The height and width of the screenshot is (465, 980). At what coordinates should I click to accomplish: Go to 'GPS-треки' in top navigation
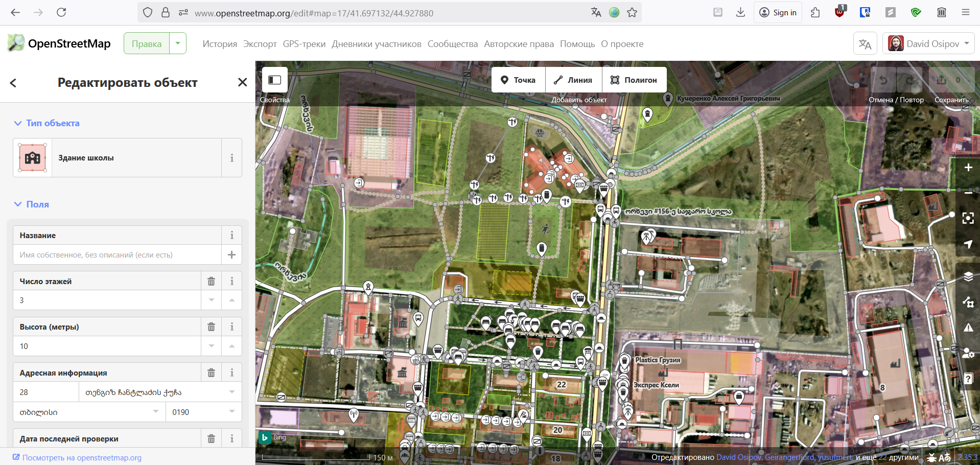pos(304,44)
